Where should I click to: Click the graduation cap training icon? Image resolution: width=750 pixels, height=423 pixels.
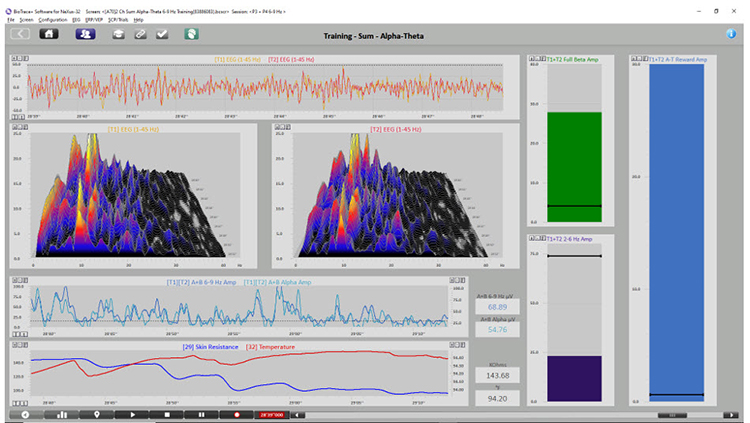click(x=118, y=33)
